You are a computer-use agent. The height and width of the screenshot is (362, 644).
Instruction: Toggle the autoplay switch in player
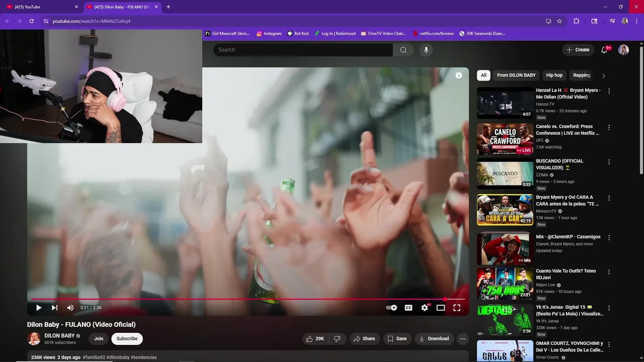click(391, 308)
